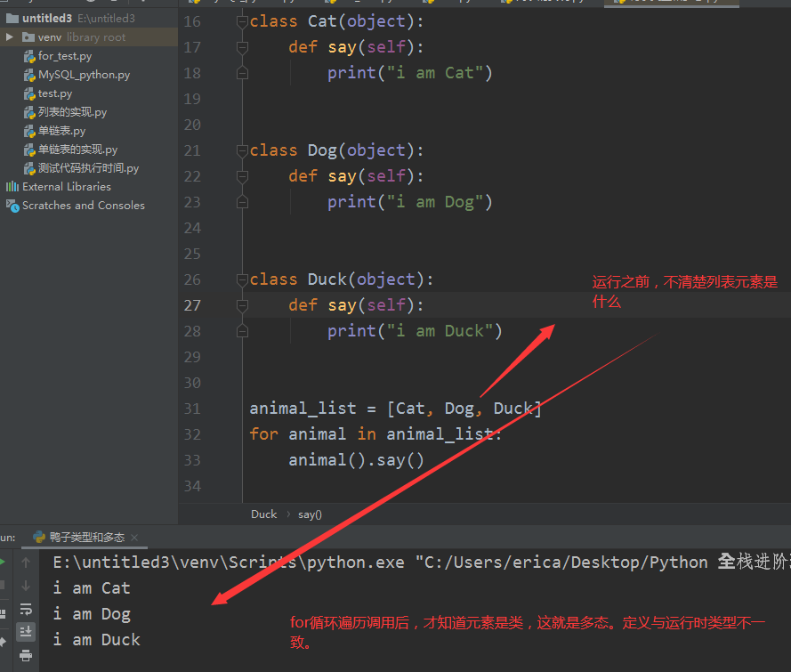Click Down the Stack Trace arrow

pyautogui.click(x=26, y=586)
